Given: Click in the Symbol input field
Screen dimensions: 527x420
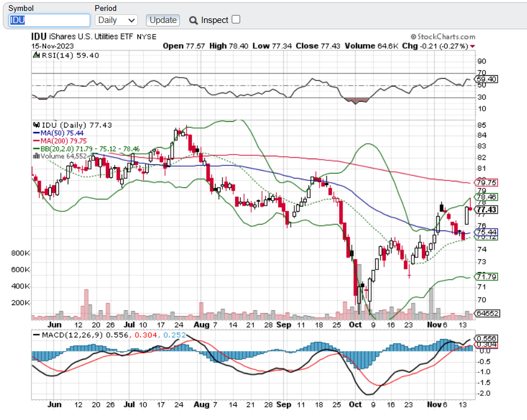Looking at the screenshot, I should click(x=49, y=20).
